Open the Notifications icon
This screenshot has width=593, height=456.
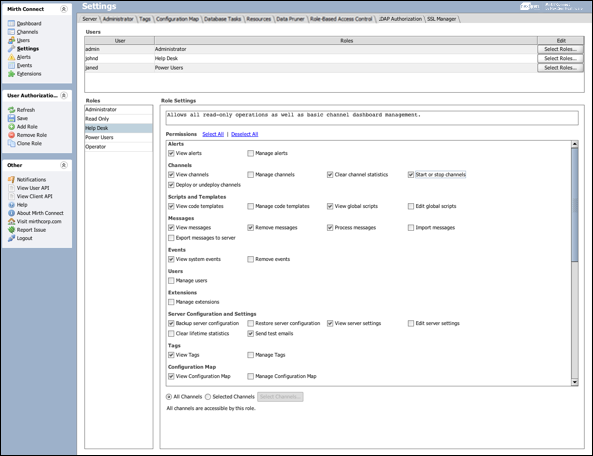(11, 180)
